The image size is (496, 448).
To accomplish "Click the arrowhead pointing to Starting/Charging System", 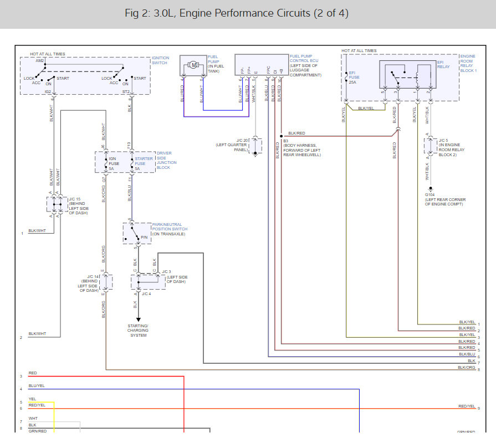I will coord(138,320).
